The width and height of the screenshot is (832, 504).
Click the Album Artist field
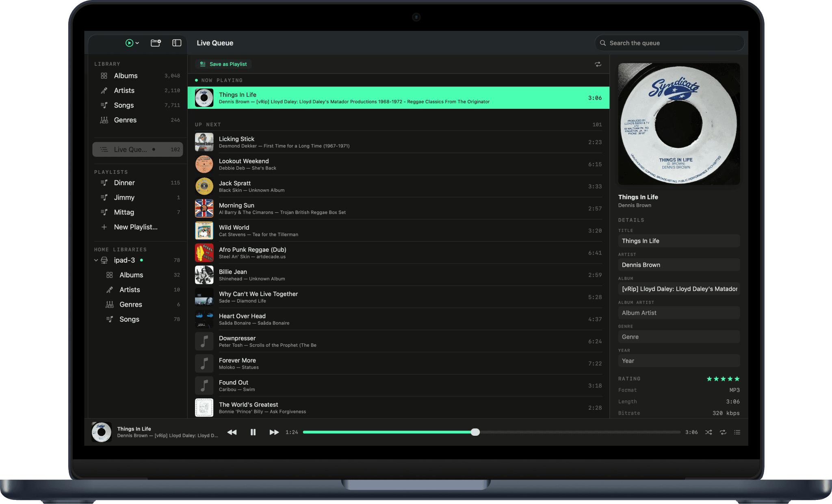click(679, 313)
